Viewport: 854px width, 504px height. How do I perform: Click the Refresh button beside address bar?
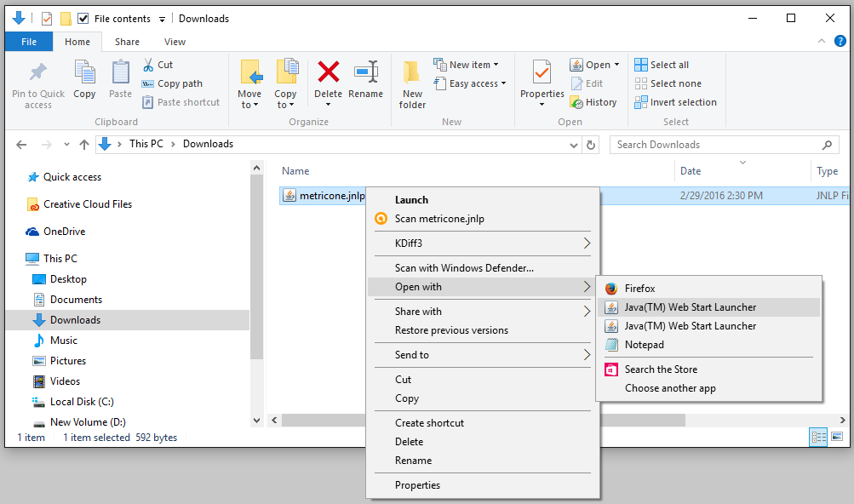coord(591,145)
